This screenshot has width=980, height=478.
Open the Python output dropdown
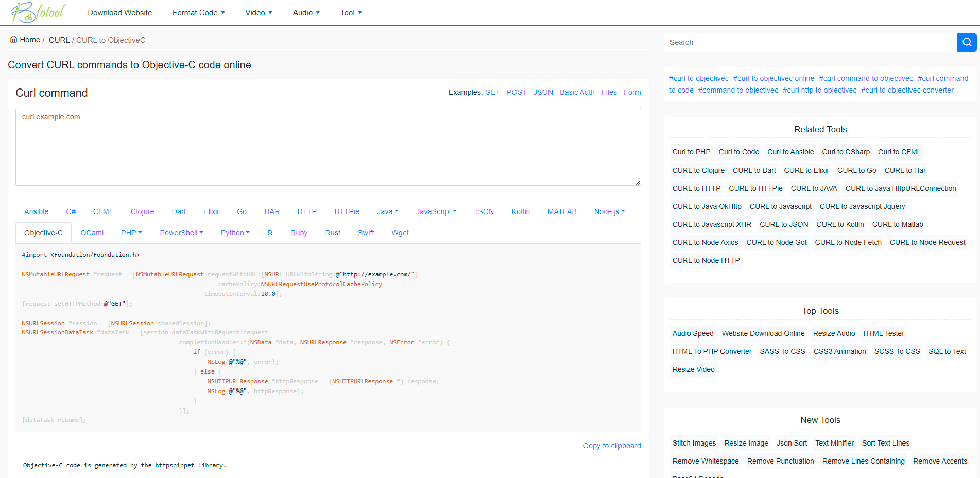point(235,232)
